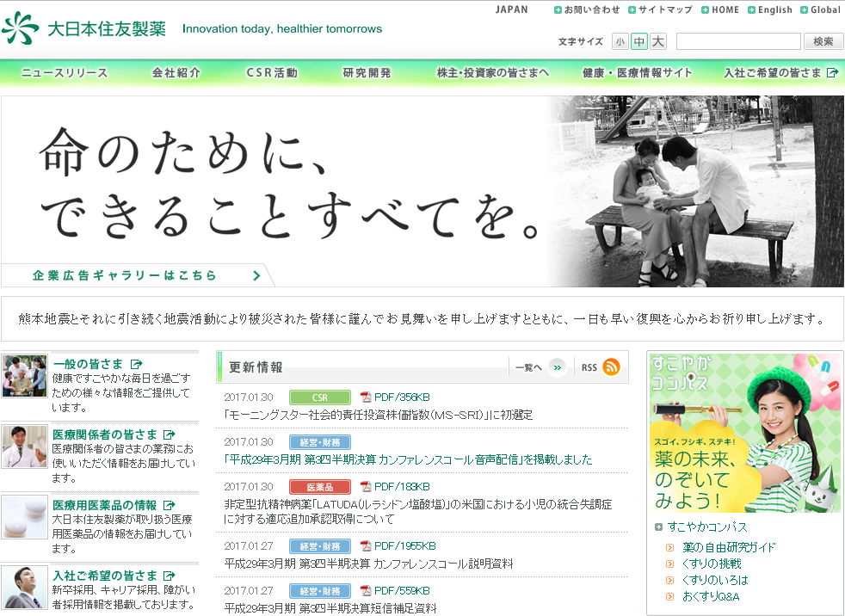Screen dimensions: 845x616
Task: Open カンファレンスコール説明資料 news item
Action: pyautogui.click(x=368, y=564)
